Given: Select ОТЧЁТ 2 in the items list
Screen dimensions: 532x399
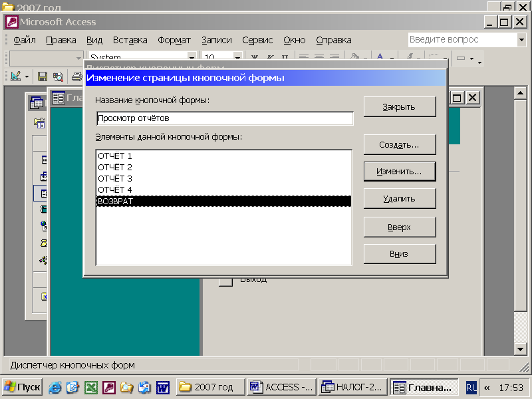Looking at the screenshot, I should pyautogui.click(x=224, y=168).
